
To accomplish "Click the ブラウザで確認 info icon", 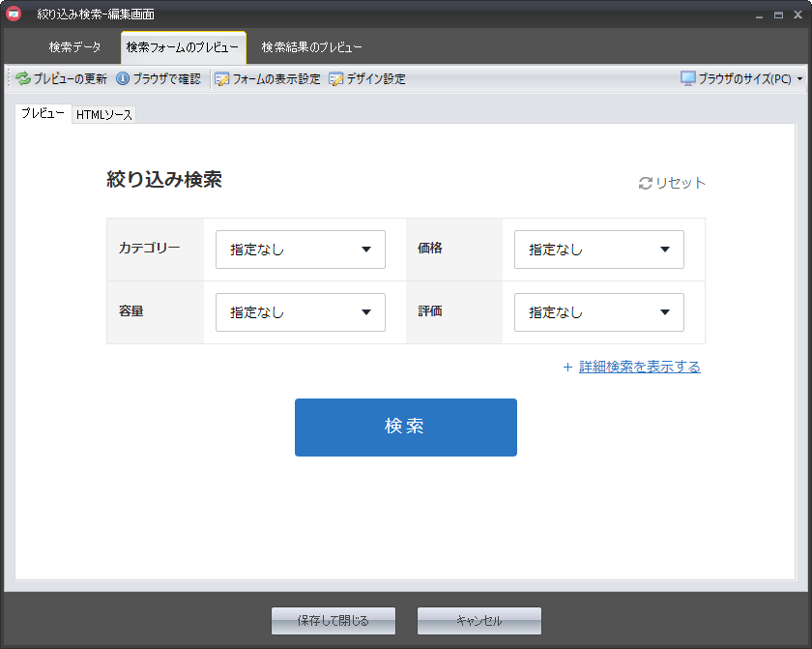I will pos(123,79).
